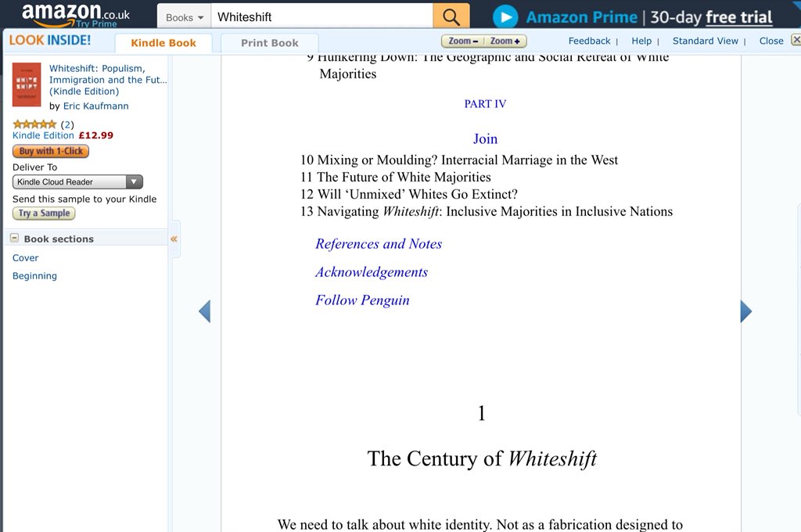
Task: Click the Try Prime text under logo
Action: (x=96, y=24)
